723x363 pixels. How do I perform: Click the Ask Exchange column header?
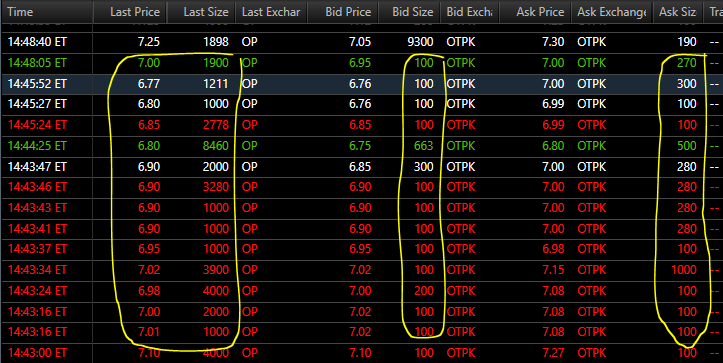612,12
